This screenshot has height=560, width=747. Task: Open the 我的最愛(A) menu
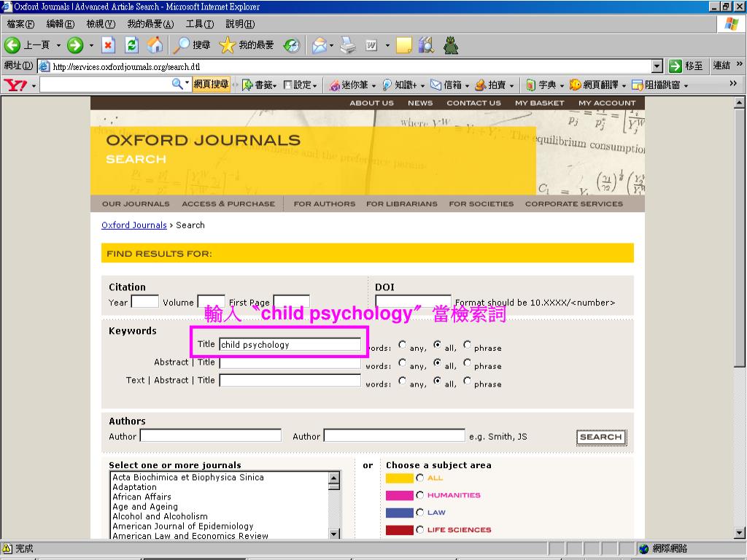click(150, 24)
